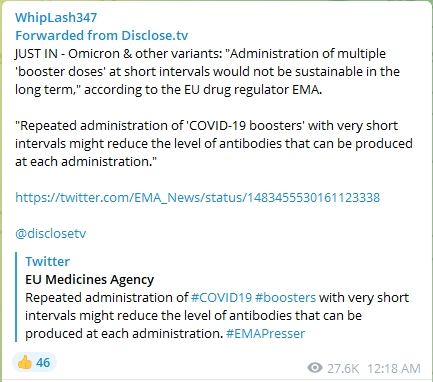433x382 pixels.
Task: Click the thumbs-up reaction emoji
Action: [x=24, y=362]
